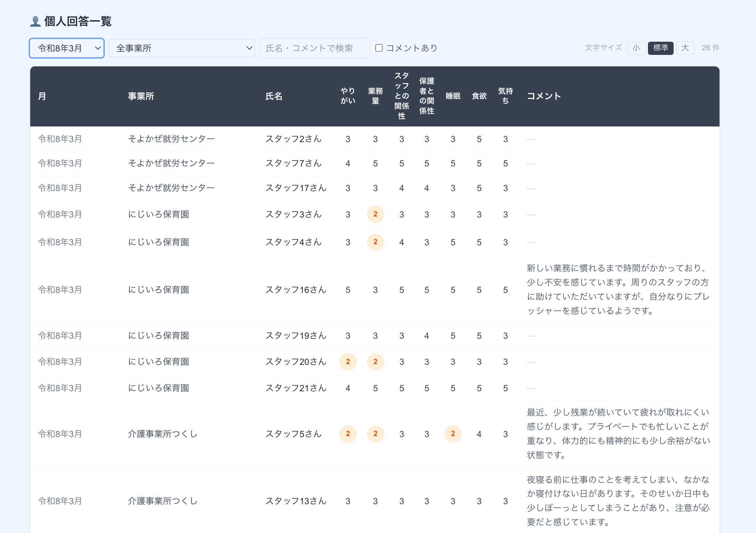Click そよかぜ就労センター in スタッフ2さん row
Screen dimensions: 756x533
pos(171,139)
